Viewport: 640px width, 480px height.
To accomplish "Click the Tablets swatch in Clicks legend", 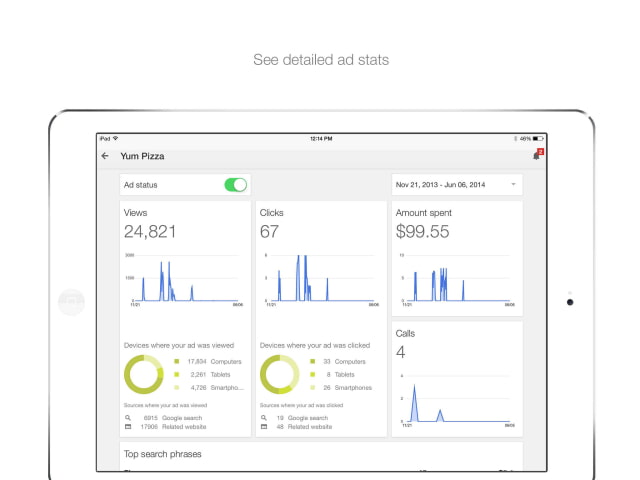I will (x=313, y=375).
